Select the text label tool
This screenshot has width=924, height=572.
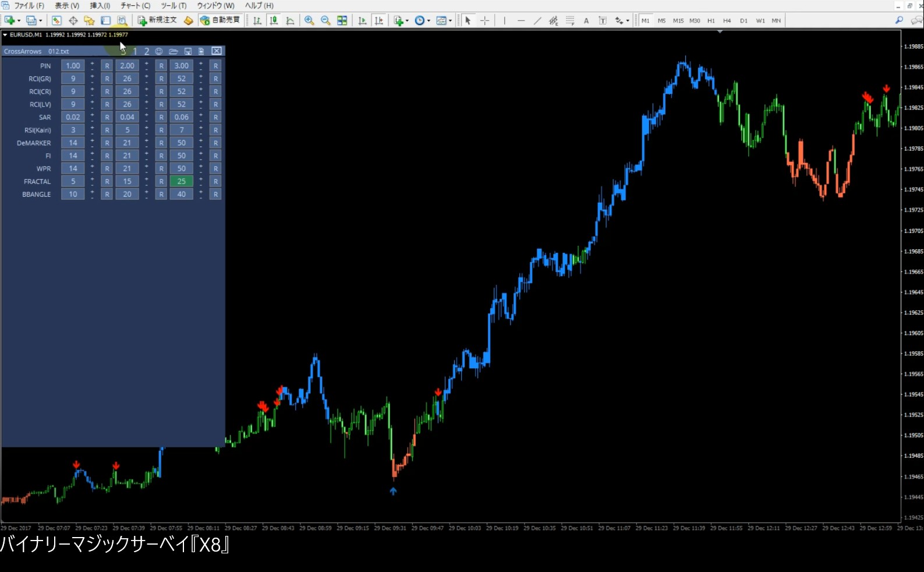(603, 20)
